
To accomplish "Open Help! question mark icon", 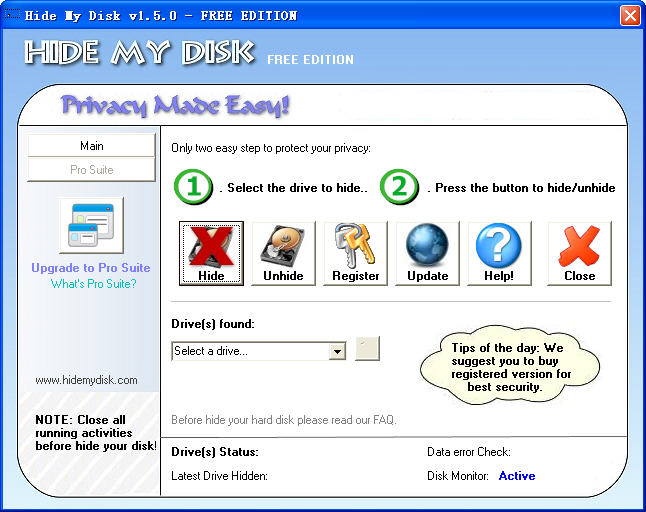I will 499,253.
